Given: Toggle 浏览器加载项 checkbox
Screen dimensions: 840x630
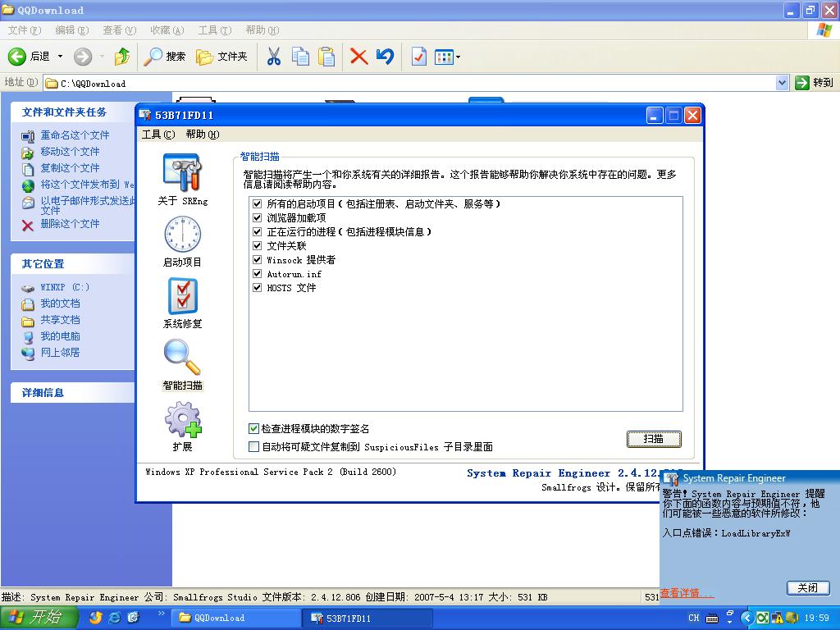Looking at the screenshot, I should [x=257, y=217].
